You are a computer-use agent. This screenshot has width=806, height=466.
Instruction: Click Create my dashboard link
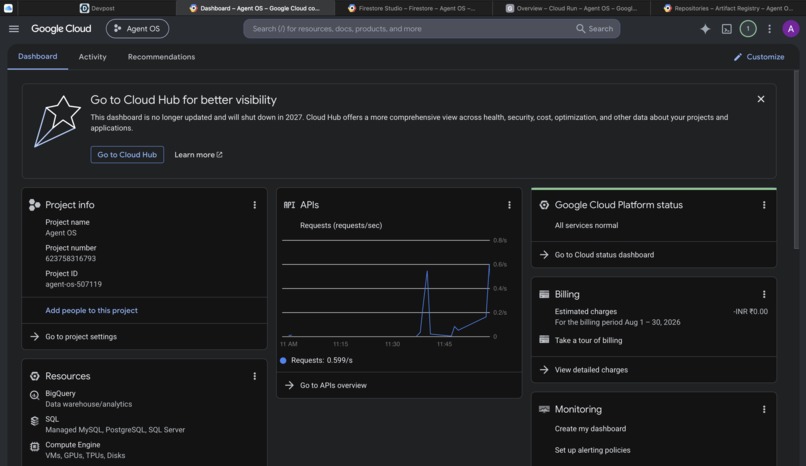click(x=590, y=428)
